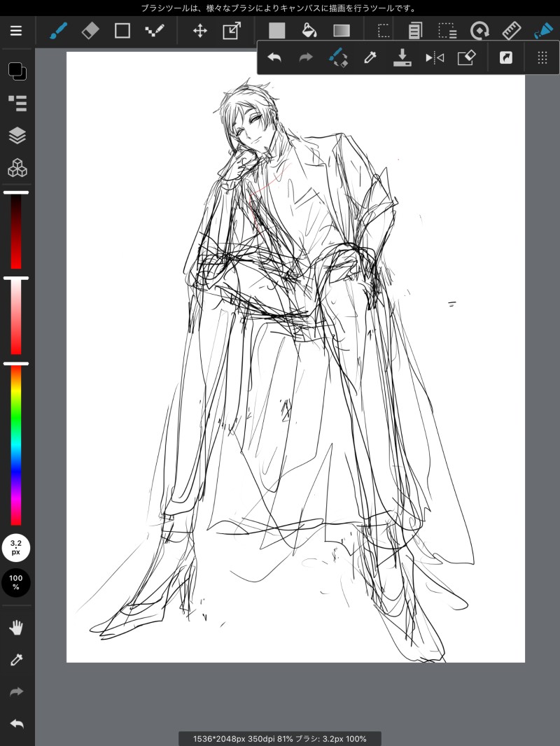Screen dimensions: 560x746
Task: Open the ruler snap settings
Action: (512, 31)
